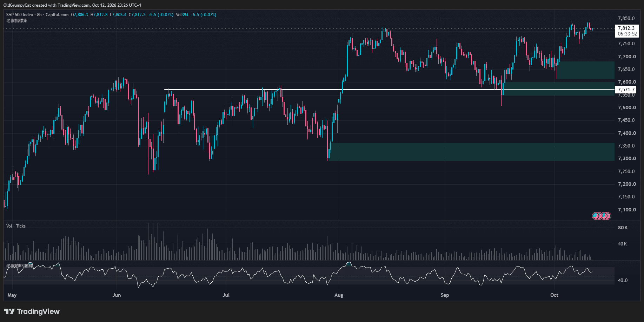Viewport: 644px width, 322px height.
Task: Select the green zone near the 7,650 level
Action: tap(585, 70)
